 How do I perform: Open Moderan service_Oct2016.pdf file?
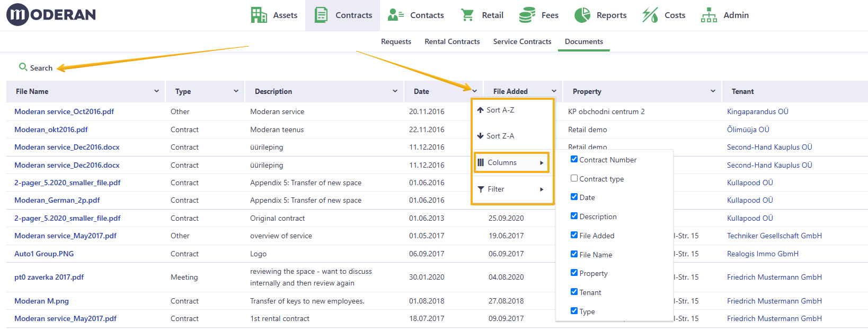pyautogui.click(x=64, y=111)
